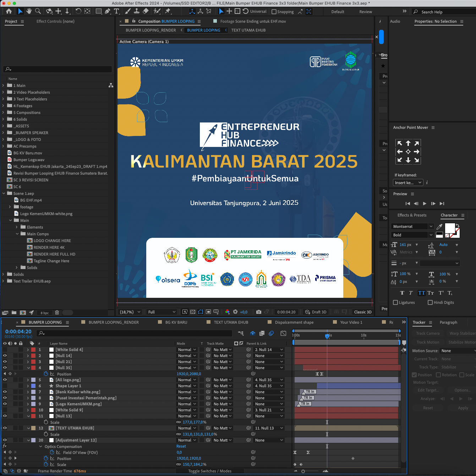Screen dimensions: 476x476
Task: Click the white fill color swatch
Action: pos(450,228)
